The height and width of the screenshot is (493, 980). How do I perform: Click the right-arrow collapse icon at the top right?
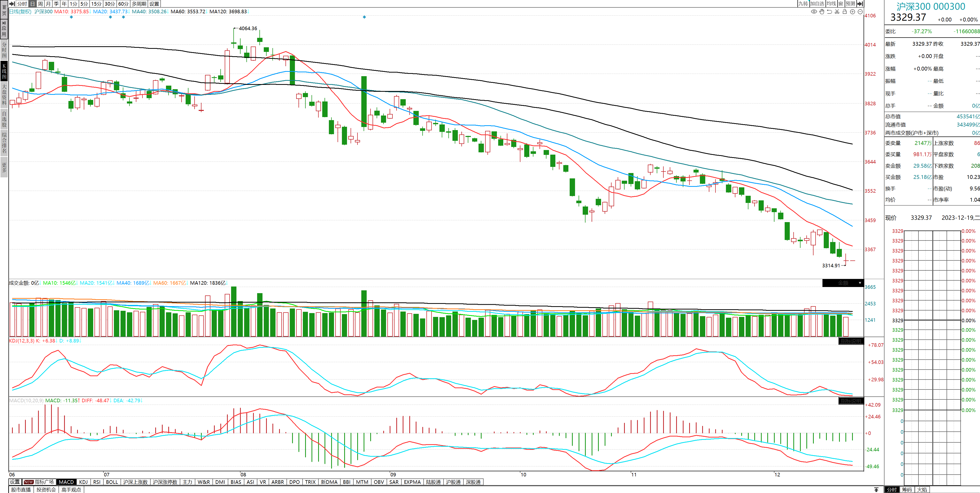pos(860,3)
